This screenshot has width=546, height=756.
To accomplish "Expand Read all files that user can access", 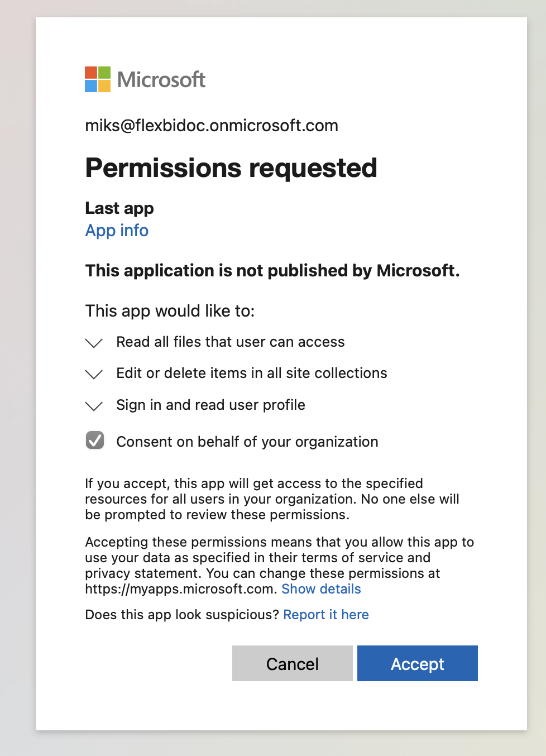I will click(x=94, y=343).
